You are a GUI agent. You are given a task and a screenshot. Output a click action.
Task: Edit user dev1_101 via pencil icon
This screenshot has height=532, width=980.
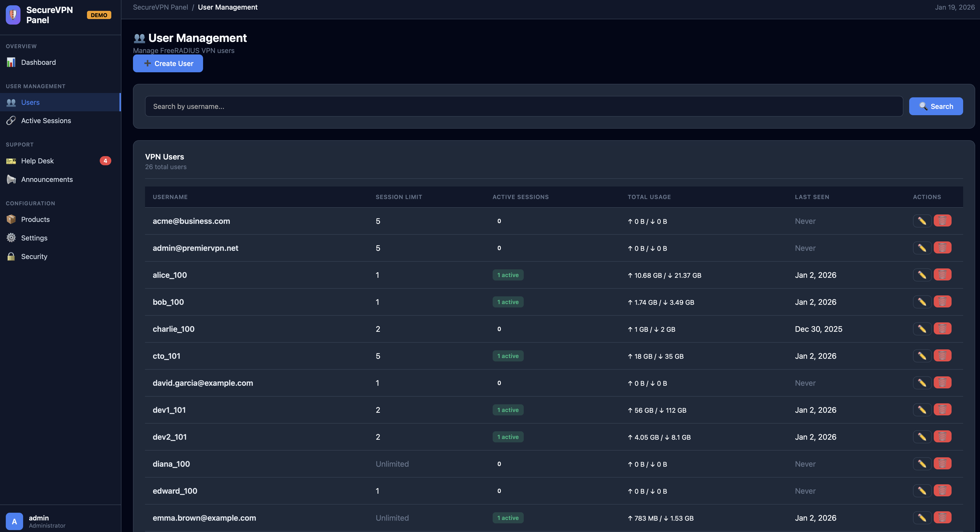[922, 410]
